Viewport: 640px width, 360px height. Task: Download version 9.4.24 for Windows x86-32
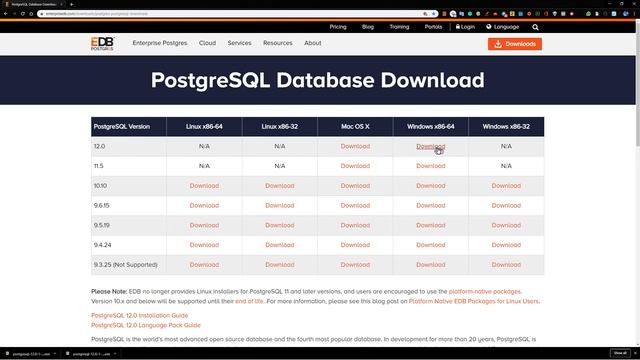coord(506,245)
